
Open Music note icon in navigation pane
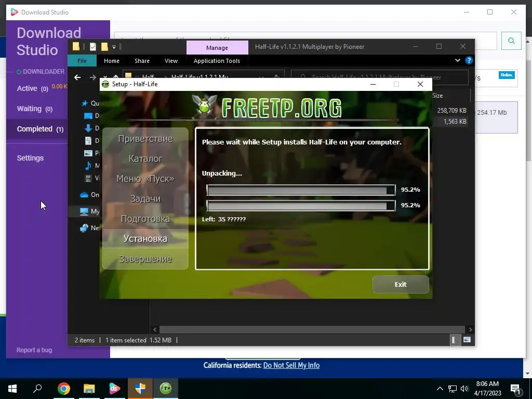pos(88,166)
